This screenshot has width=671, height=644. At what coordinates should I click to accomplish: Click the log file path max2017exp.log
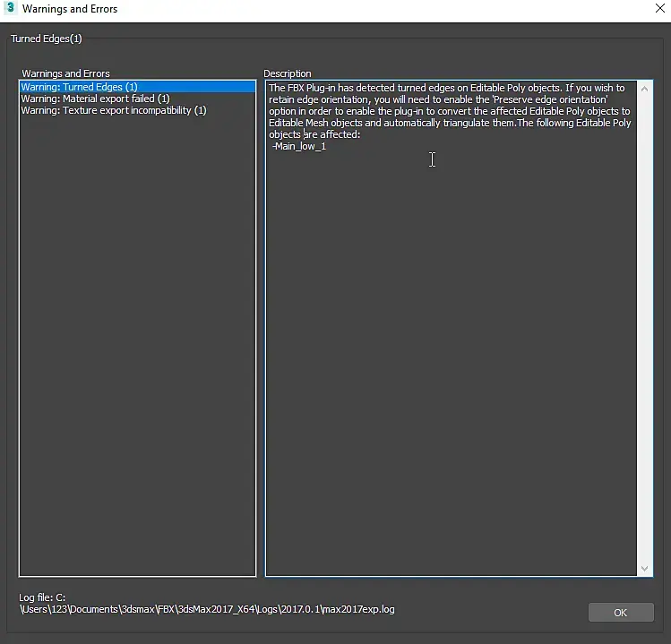click(x=207, y=609)
